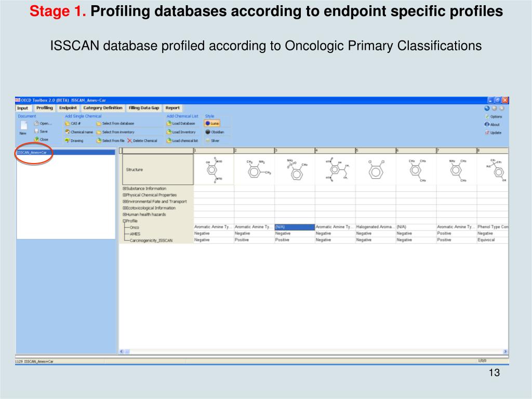The height and width of the screenshot is (399, 532).
Task: Click the structure in column 1
Action: [214, 170]
